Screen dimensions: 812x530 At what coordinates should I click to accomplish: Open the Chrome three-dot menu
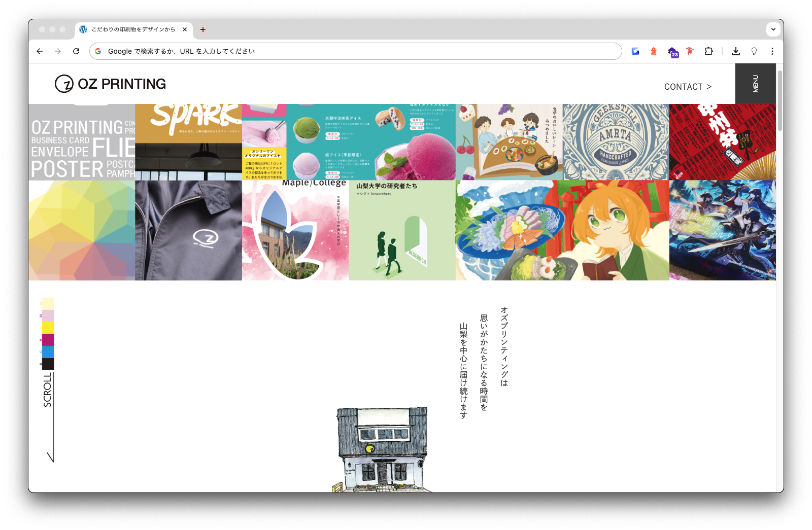pyautogui.click(x=772, y=51)
